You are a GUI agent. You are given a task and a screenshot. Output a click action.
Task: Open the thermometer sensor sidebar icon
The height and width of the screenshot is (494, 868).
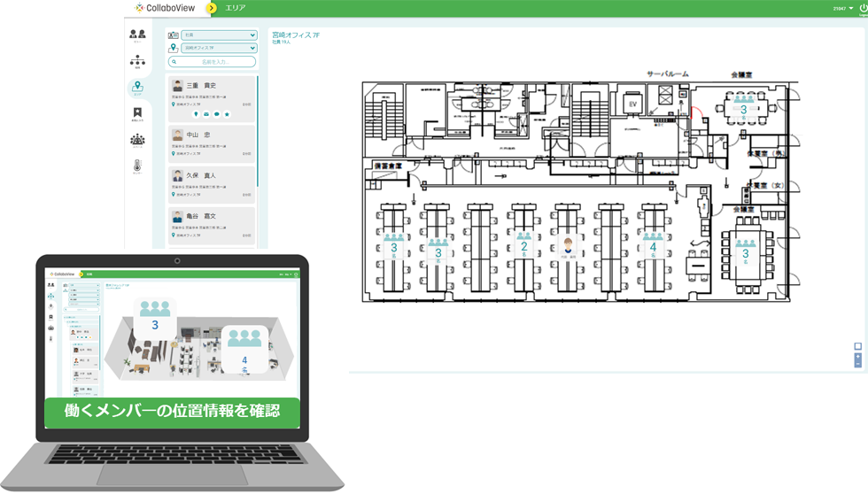pos(137,166)
